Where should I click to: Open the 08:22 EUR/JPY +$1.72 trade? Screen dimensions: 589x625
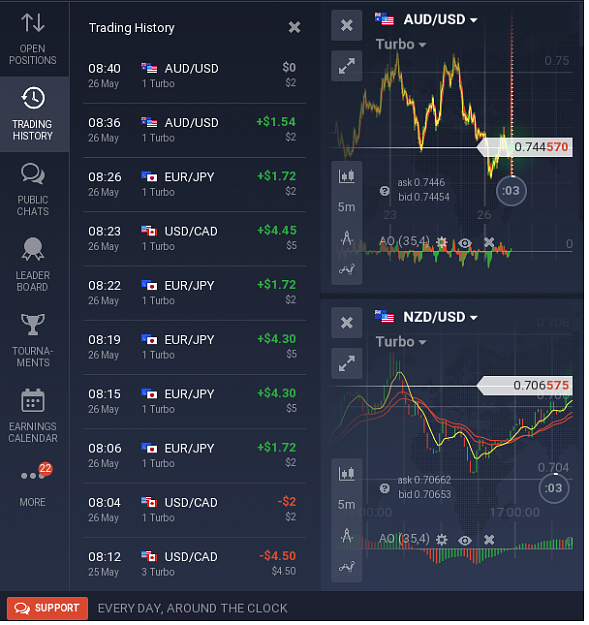coord(195,294)
